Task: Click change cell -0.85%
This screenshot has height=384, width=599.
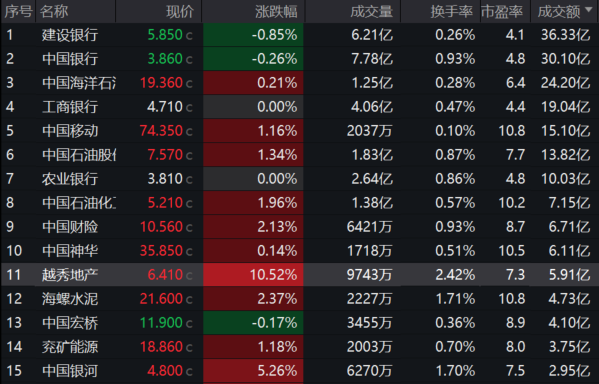Action: coord(253,35)
